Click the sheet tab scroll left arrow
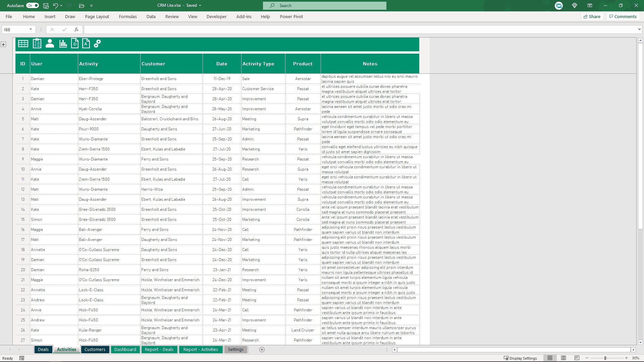This screenshot has width=644, height=362. (10, 350)
